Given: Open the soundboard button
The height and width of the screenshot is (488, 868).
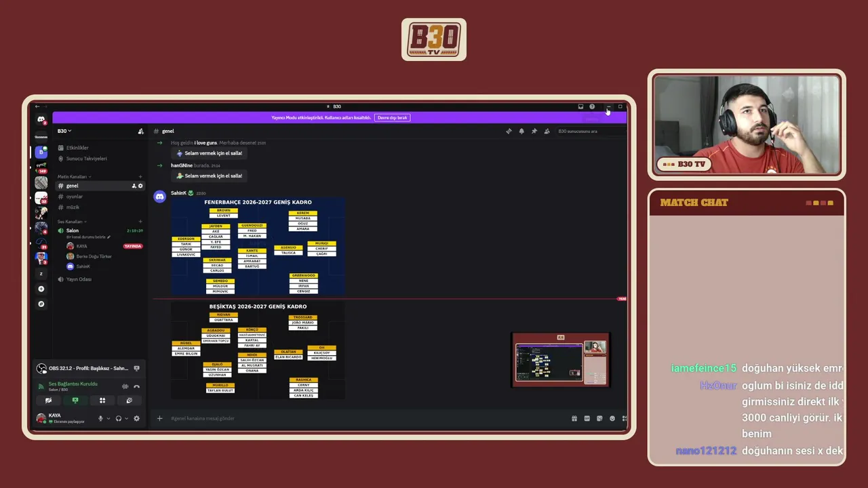Looking at the screenshot, I should [x=129, y=401].
